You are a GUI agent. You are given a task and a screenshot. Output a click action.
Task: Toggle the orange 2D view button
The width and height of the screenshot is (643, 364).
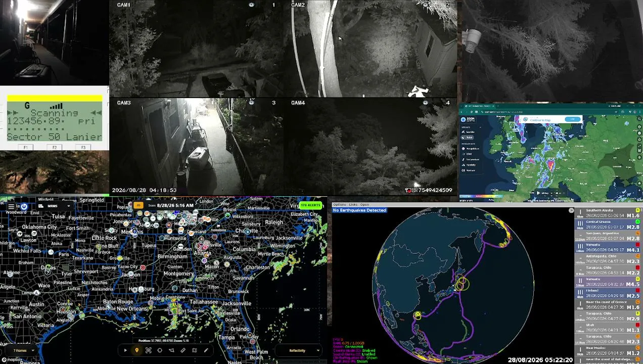pos(138,205)
